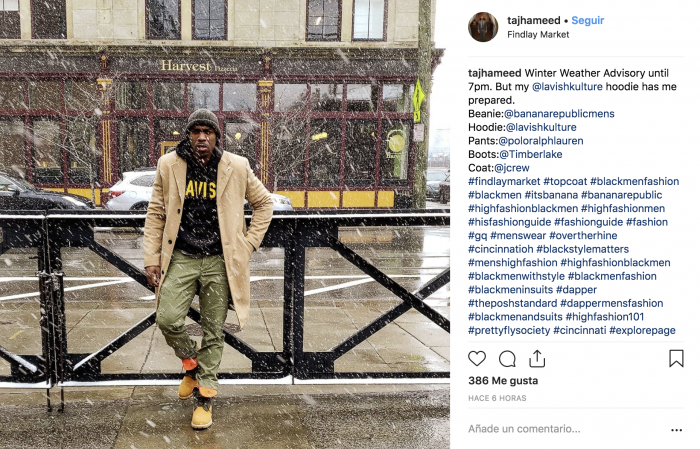Image resolution: width=700 pixels, height=449 pixels.
Task: Open more options three-dot menu
Action: point(677,430)
